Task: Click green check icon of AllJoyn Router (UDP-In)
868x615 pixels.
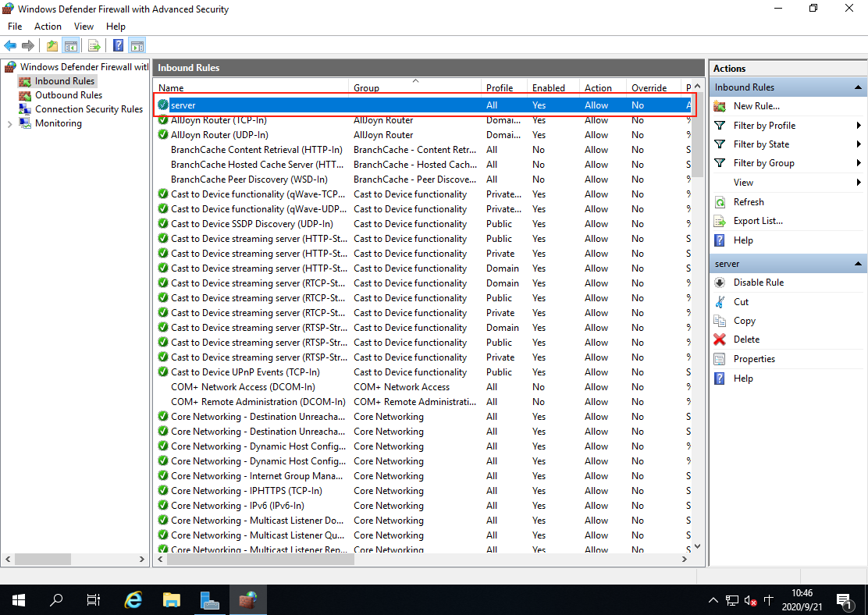Action: coord(162,134)
